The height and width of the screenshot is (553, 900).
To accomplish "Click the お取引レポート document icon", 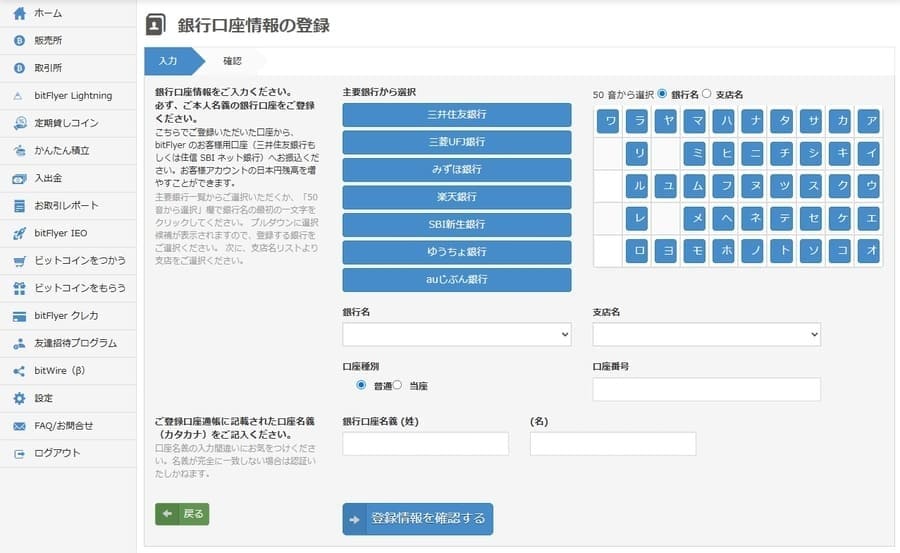I will (x=20, y=206).
